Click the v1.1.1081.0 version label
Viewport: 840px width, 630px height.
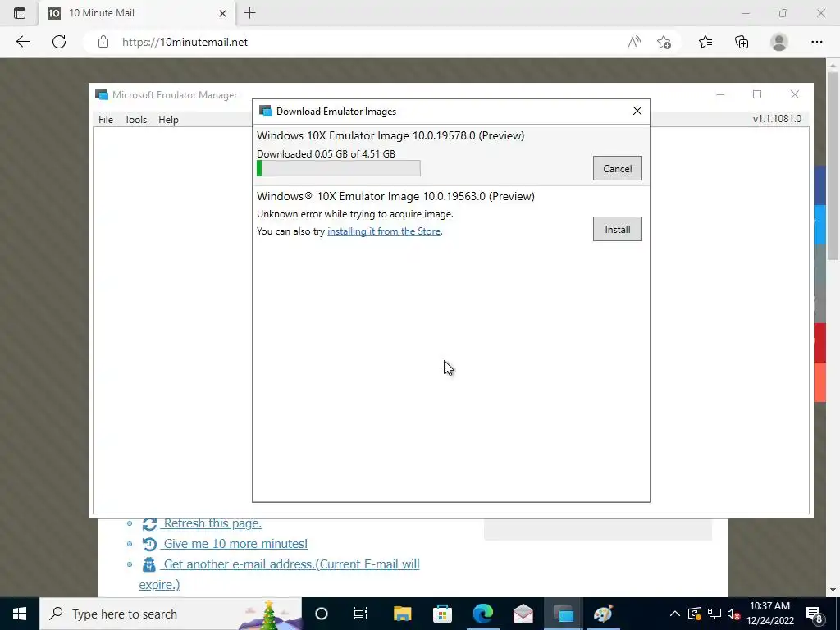click(x=777, y=119)
